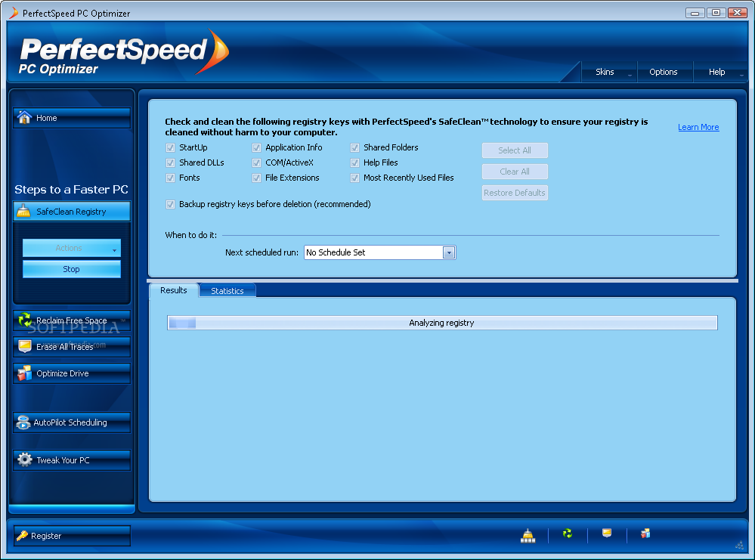Click the Erase All Traces icon
This screenshot has height=560, width=755.
pyautogui.click(x=24, y=346)
